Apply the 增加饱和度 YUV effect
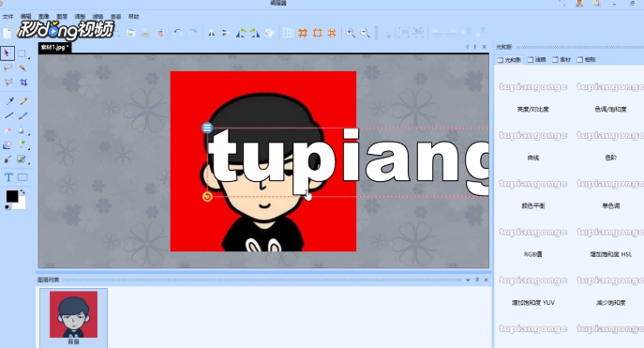The height and width of the screenshot is (348, 644). click(x=533, y=303)
